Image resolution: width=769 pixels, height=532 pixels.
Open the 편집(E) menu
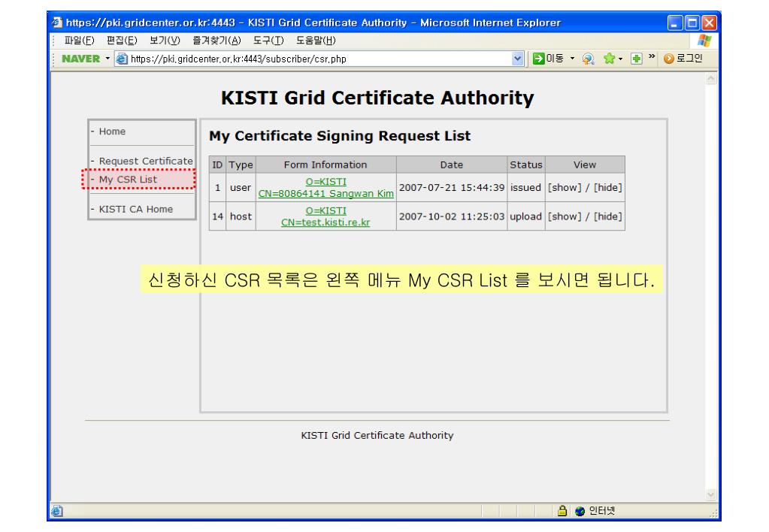tap(122, 41)
